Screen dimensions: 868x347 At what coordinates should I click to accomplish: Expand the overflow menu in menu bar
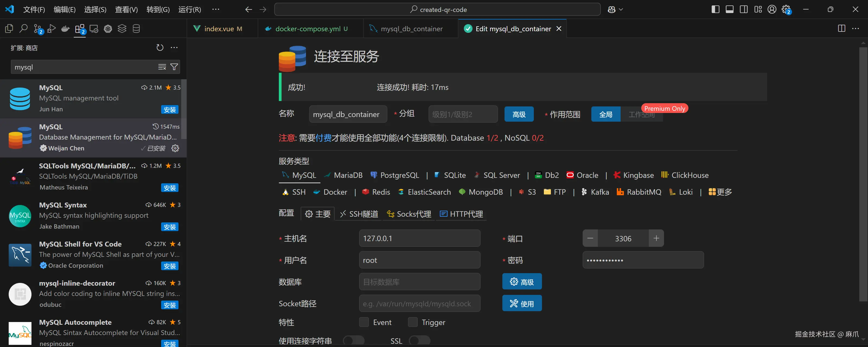216,10
